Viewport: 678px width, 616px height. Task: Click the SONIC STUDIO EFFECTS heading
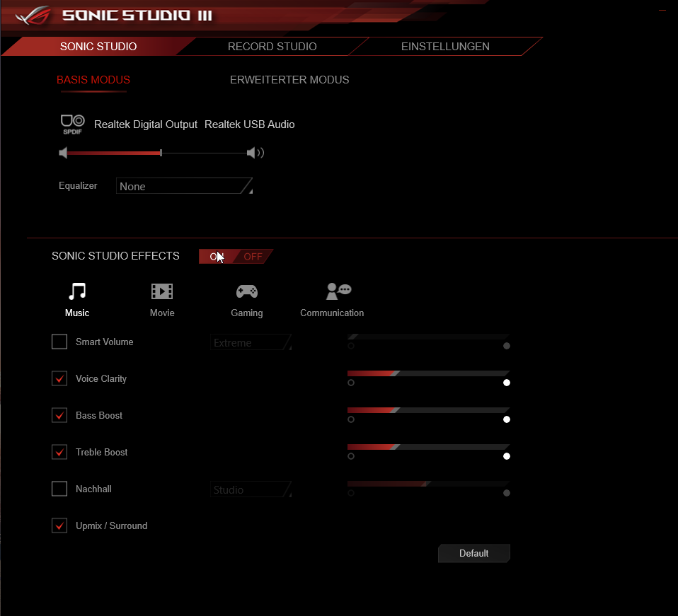tap(115, 256)
